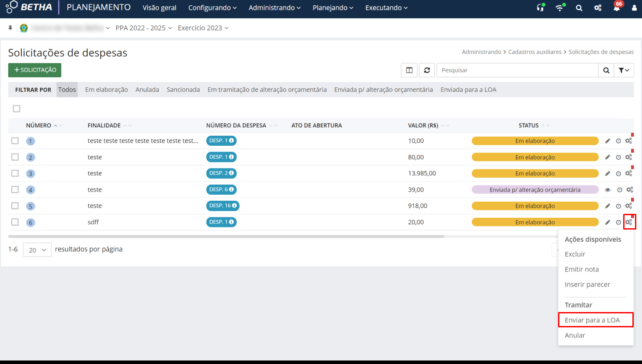Sort by FINALIDADE column header
Viewport: 642px width, 364px height.
(109, 125)
